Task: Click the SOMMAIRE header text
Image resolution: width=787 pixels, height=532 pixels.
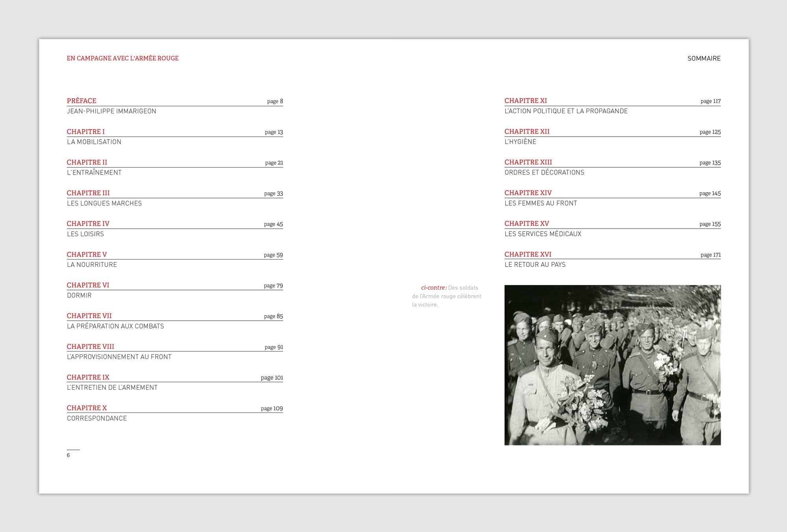Action: (x=704, y=58)
